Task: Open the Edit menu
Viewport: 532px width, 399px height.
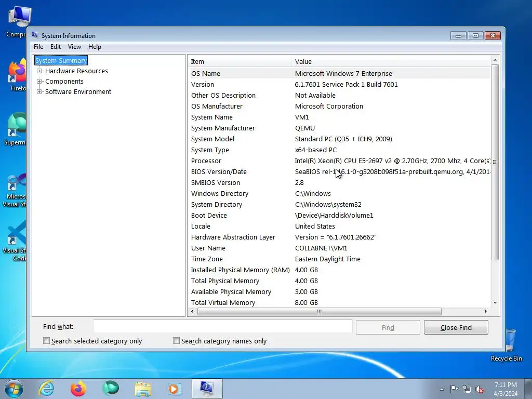Action: click(x=55, y=47)
